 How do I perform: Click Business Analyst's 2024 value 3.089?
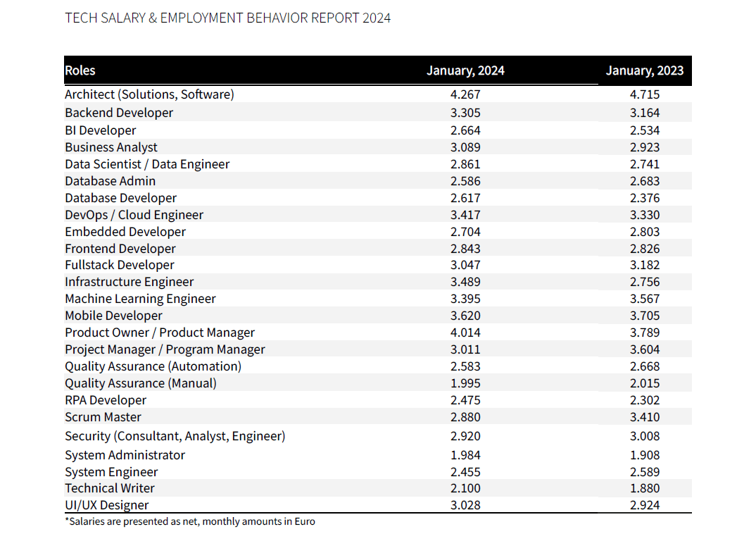465,148
